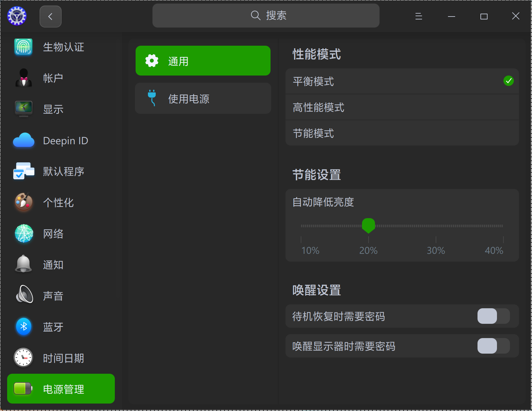Click the Network globe icon
532x411 pixels.
click(x=23, y=233)
